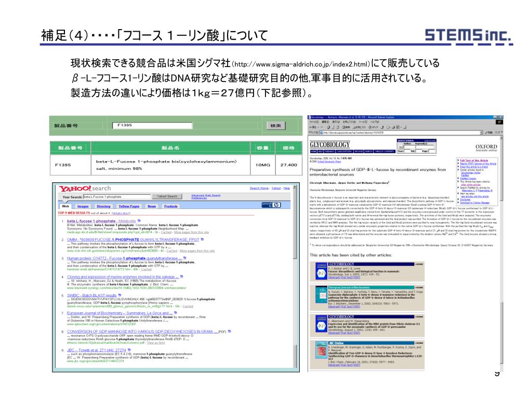Click the new-window icon after the JBC Tonetti result
Screen dimensions: 532x399
click(x=129, y=350)
